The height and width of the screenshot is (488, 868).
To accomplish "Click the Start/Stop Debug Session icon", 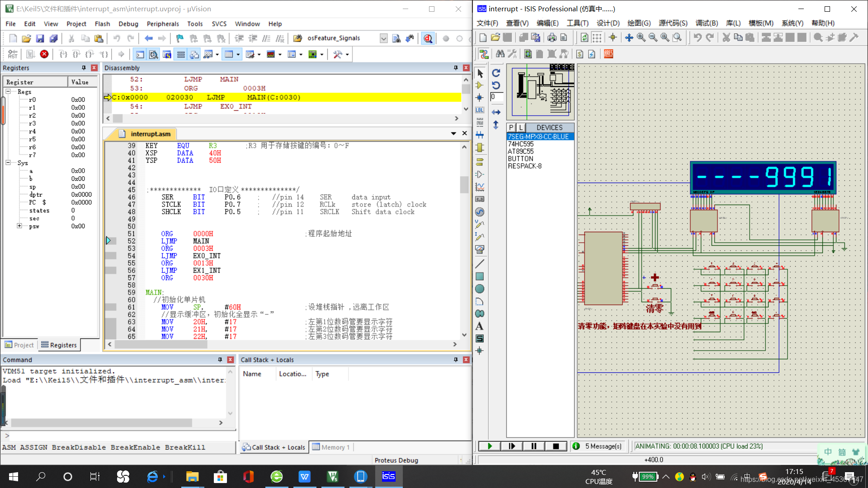I will [x=428, y=38].
